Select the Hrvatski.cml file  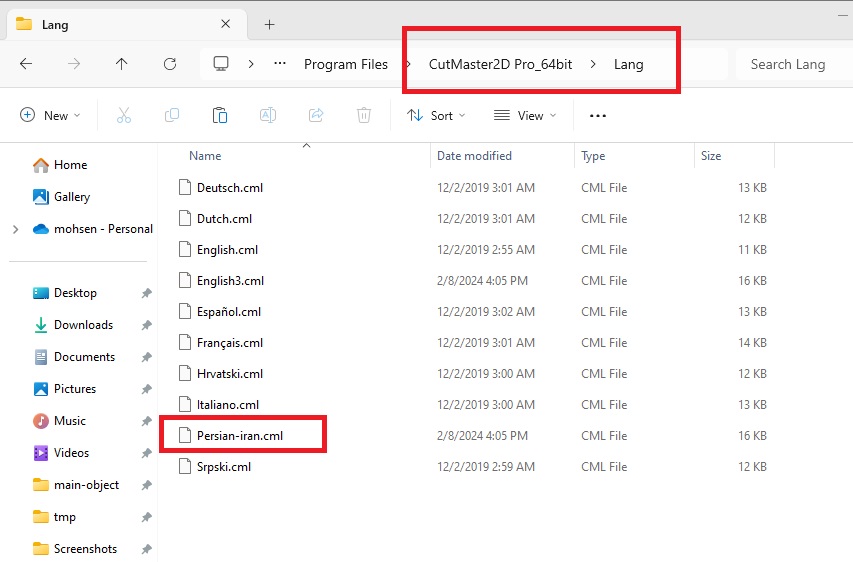230,374
